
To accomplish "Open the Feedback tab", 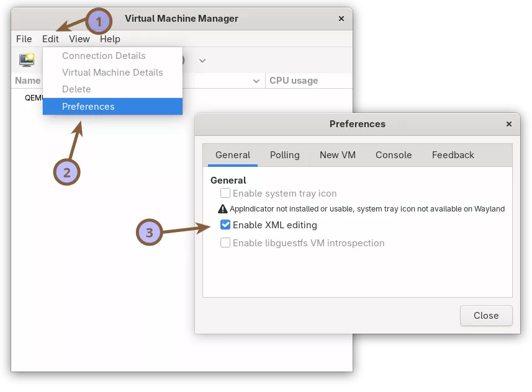I will [453, 155].
